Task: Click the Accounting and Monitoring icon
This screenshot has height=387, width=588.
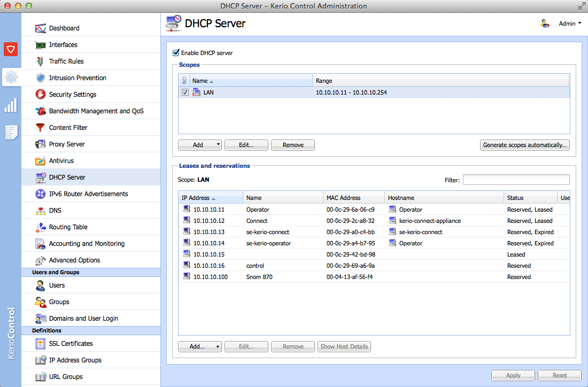Action: click(x=41, y=244)
